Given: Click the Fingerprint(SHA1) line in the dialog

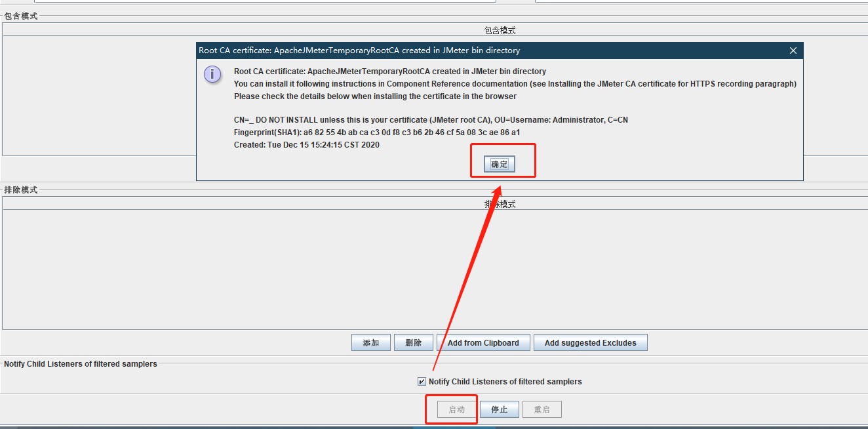Looking at the screenshot, I should [377, 133].
